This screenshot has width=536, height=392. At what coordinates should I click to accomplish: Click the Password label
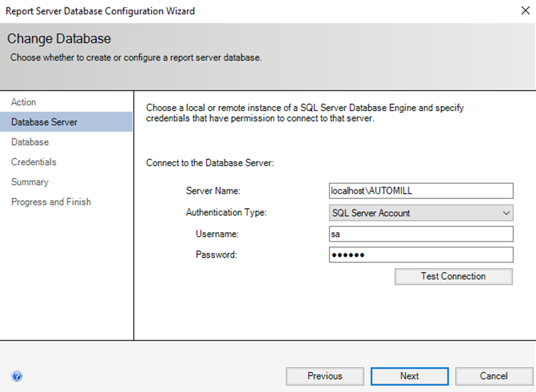click(x=216, y=255)
